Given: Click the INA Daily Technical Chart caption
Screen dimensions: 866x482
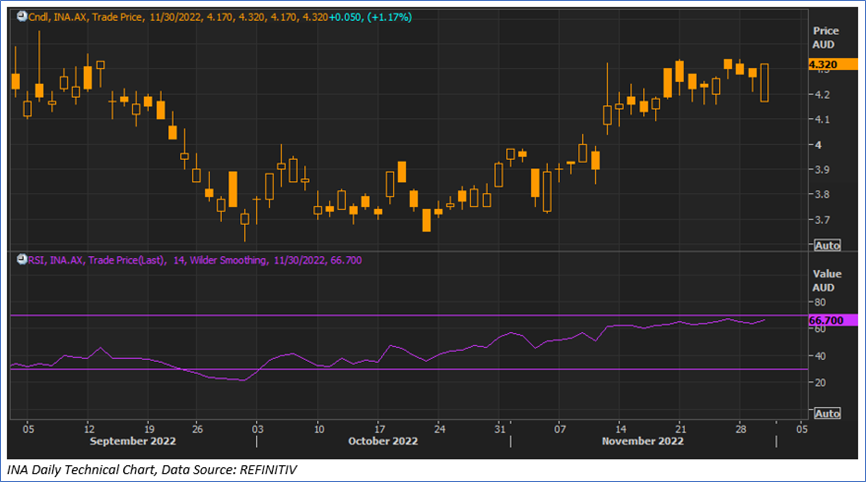Looking at the screenshot, I should coord(152,470).
